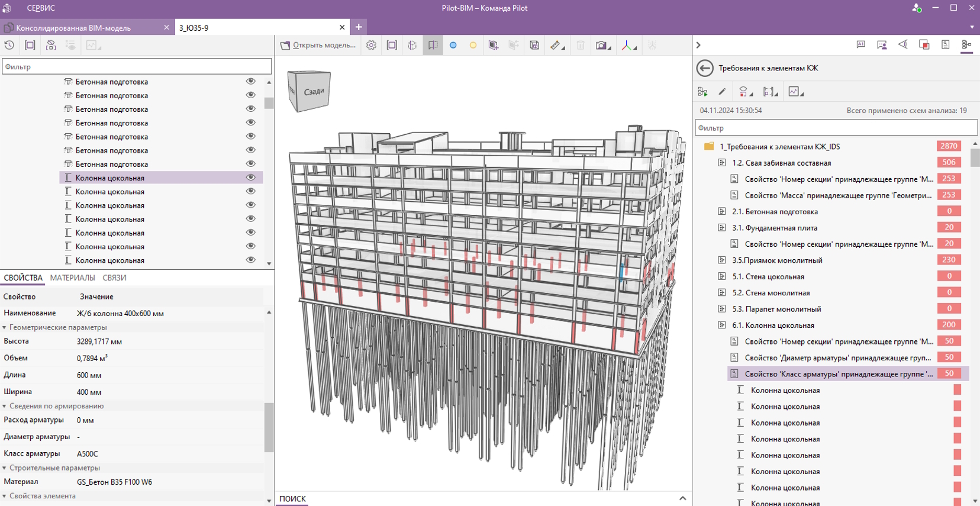
Task: Switch to the МАТЕРИАЛЫ tab
Action: (72, 278)
